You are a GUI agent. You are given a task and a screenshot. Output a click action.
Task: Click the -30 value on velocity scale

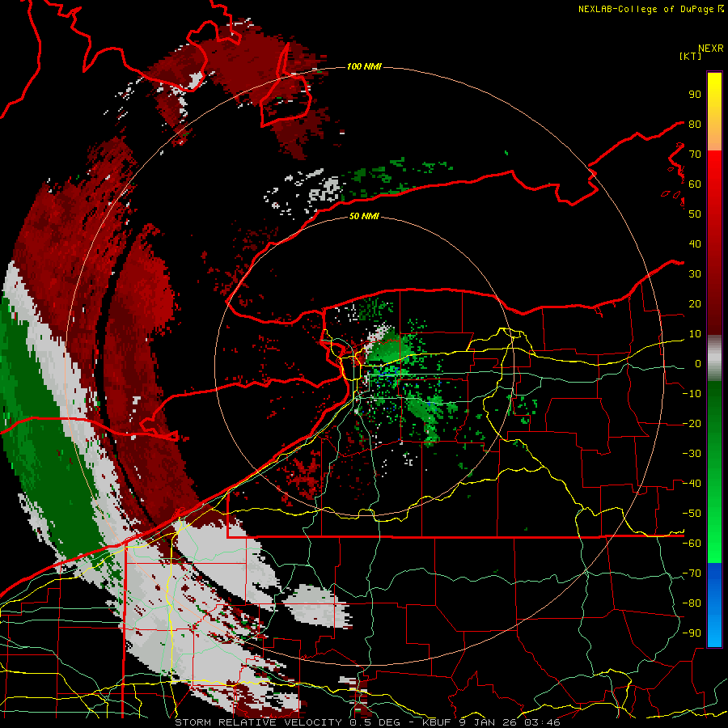(692, 454)
